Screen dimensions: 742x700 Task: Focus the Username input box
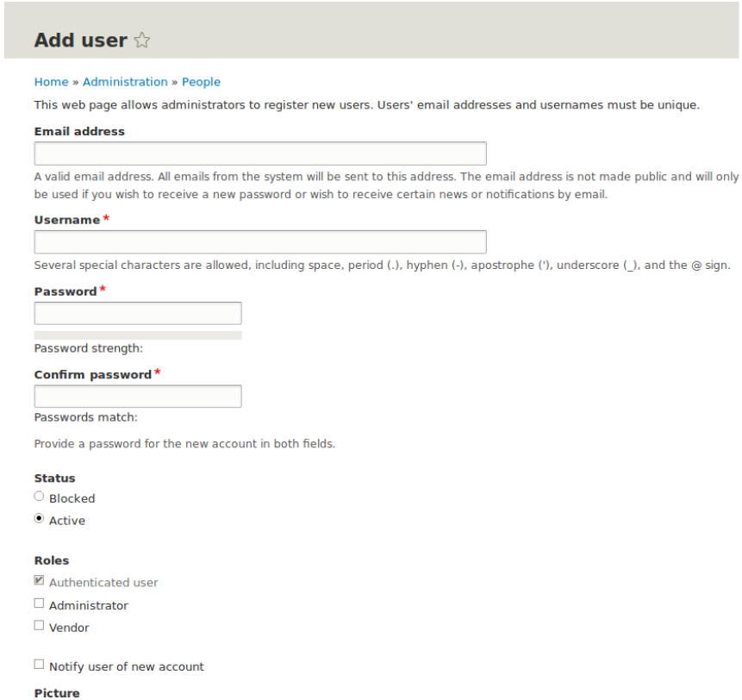(x=259, y=241)
